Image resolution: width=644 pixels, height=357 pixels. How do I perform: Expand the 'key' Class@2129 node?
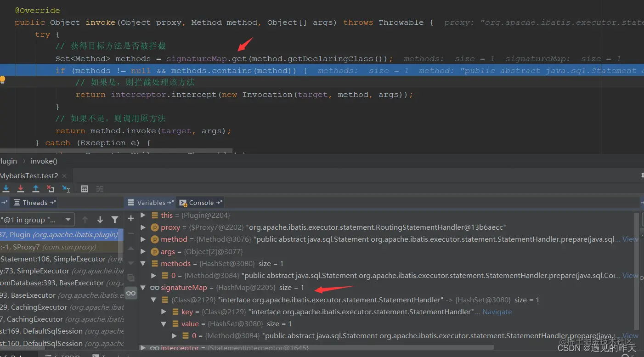pos(164,312)
